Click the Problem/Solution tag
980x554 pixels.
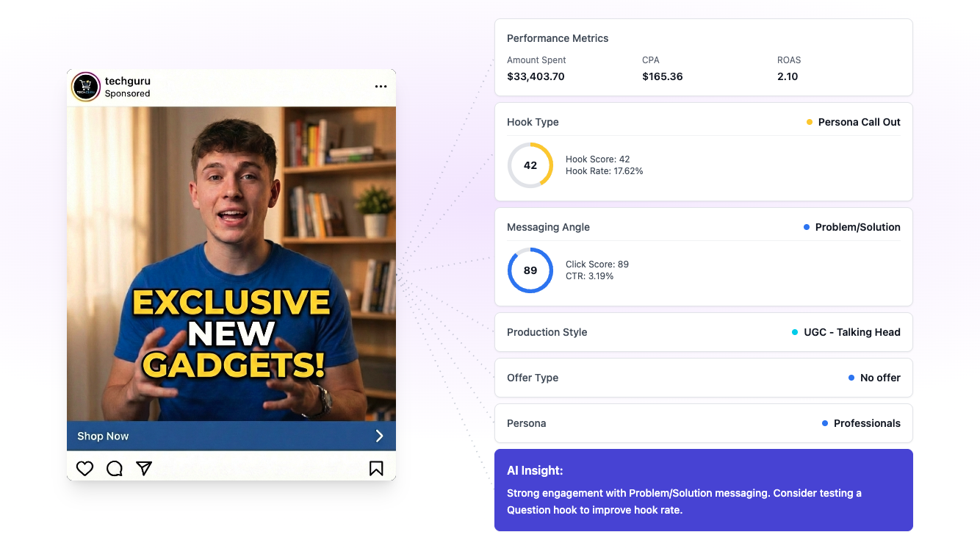pyautogui.click(x=857, y=227)
